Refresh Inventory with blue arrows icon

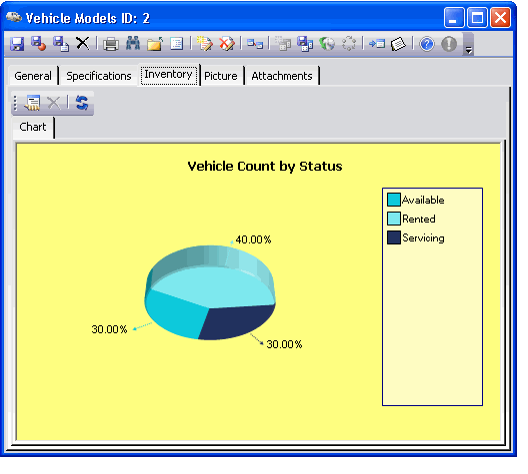pos(82,103)
